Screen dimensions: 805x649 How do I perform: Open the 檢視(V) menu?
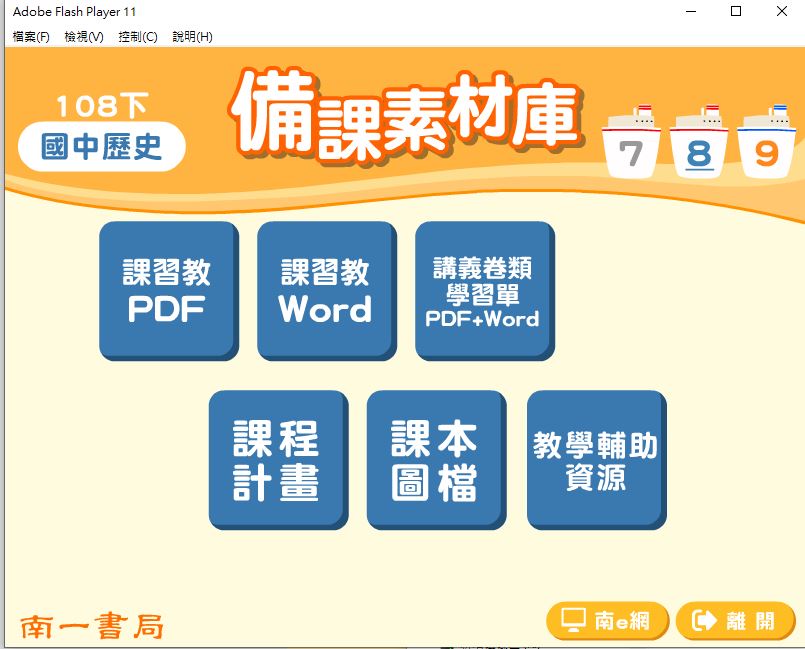point(84,37)
